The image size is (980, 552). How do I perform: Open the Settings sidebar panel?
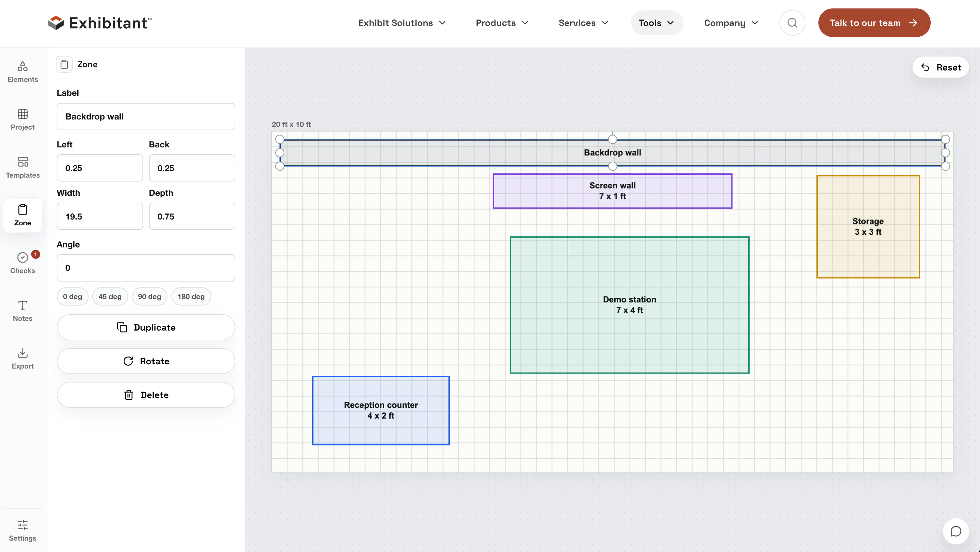pyautogui.click(x=22, y=530)
